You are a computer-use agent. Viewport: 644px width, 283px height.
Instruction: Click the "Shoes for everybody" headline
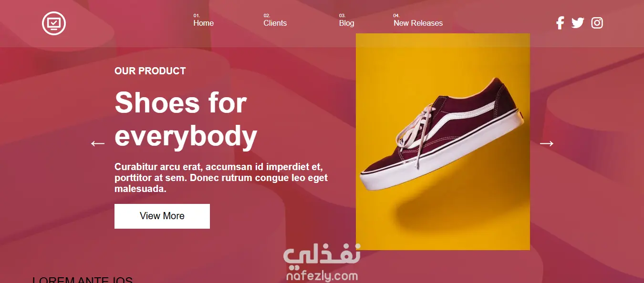(186, 119)
